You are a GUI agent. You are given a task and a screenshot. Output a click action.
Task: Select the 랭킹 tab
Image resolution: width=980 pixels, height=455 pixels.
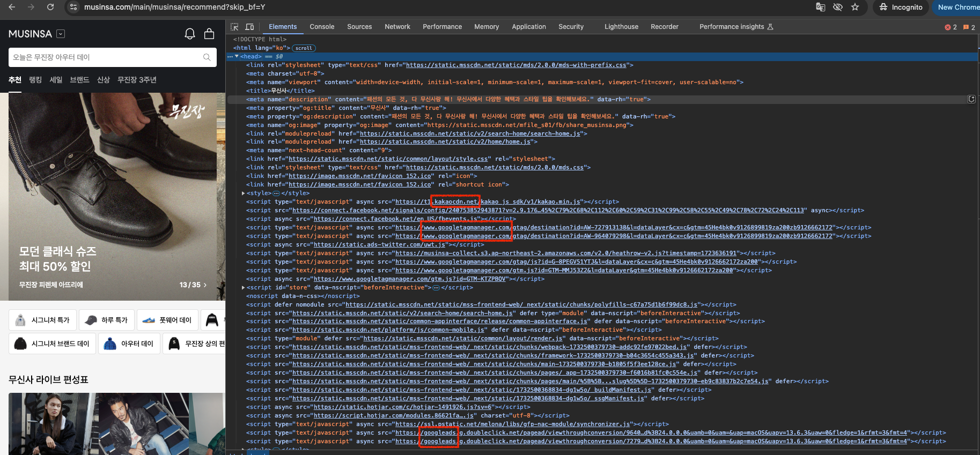(x=35, y=80)
